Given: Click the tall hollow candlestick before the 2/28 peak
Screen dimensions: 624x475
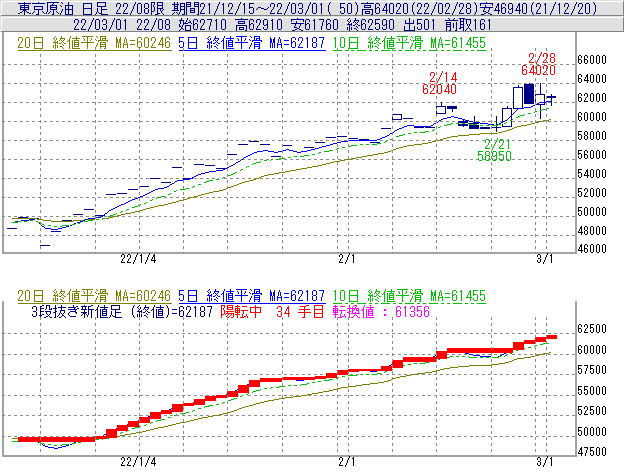Looking at the screenshot, I should point(518,97).
